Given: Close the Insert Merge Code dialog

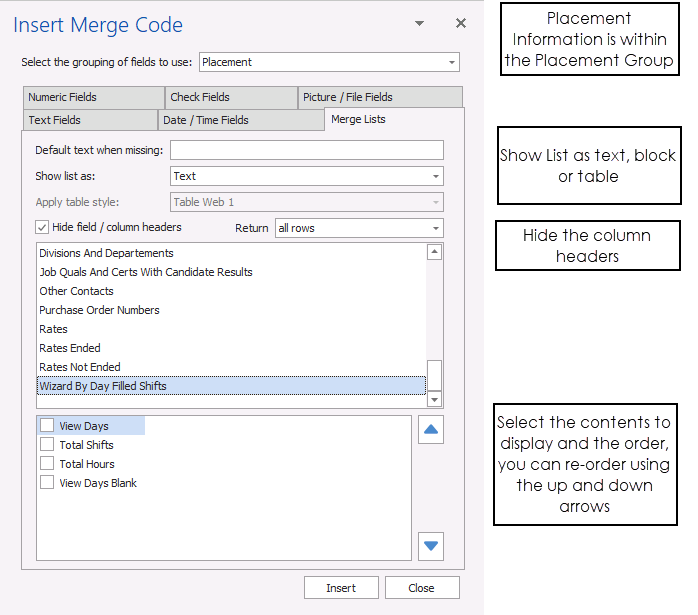Looking at the screenshot, I should (x=460, y=23).
